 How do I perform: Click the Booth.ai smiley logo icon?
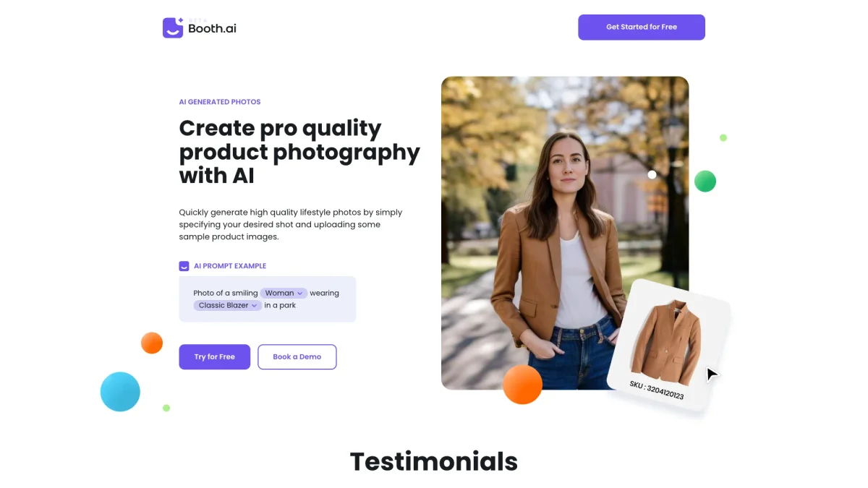click(173, 27)
